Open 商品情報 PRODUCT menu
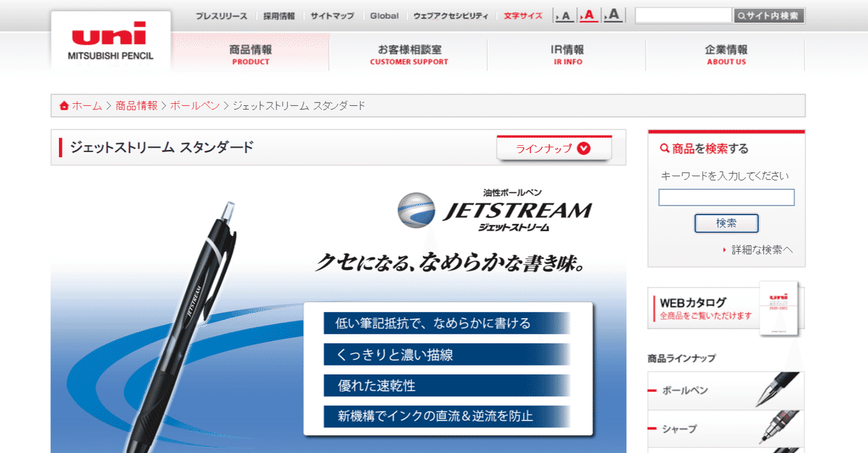The height and width of the screenshot is (453, 868). (250, 54)
